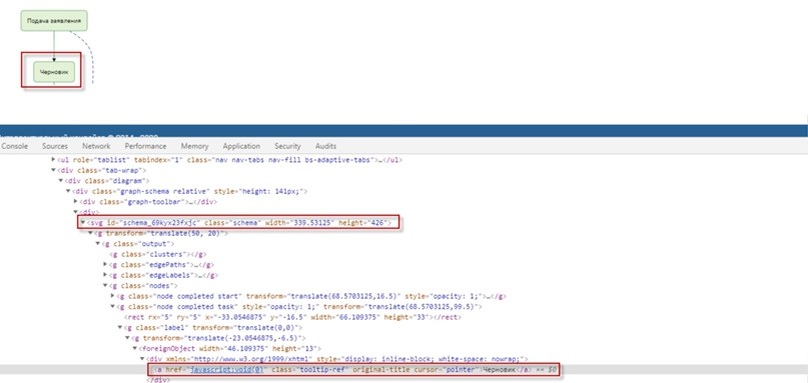Expand the node completed start element
This screenshot has width=808, height=383.
pos(113,296)
